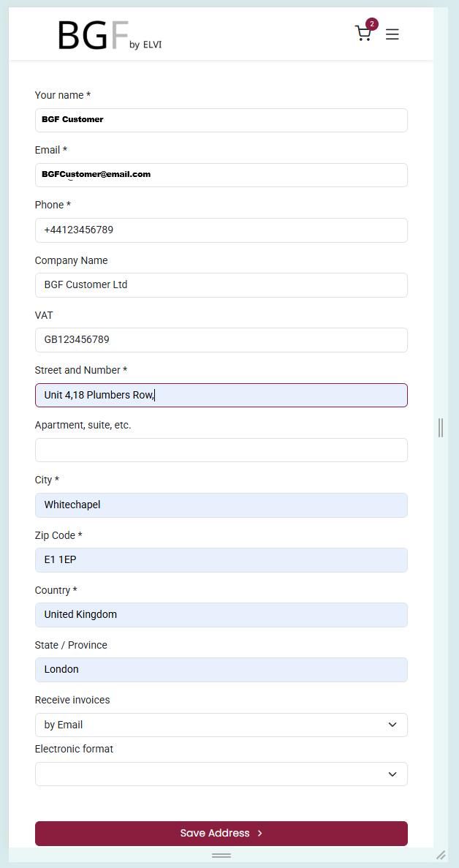Open the hamburger menu
The image size is (459, 868).
pyautogui.click(x=392, y=34)
